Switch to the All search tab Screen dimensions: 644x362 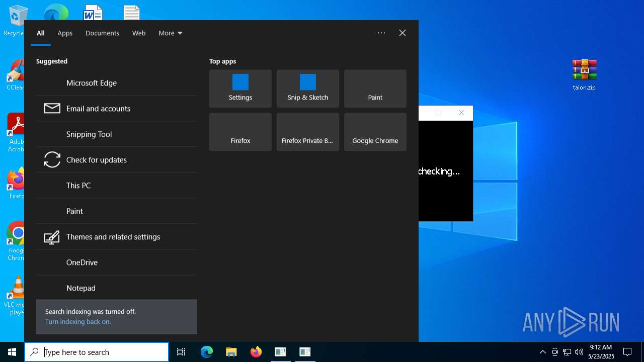[x=41, y=33]
